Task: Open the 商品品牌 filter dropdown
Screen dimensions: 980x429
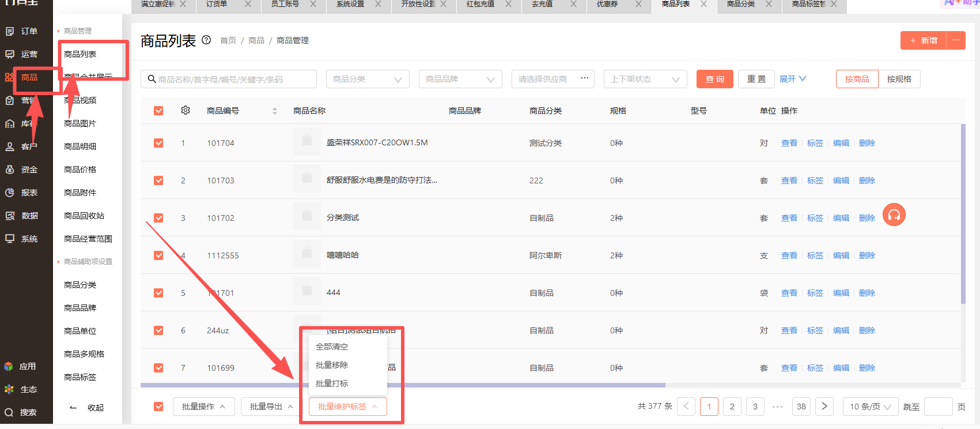Action: point(460,79)
